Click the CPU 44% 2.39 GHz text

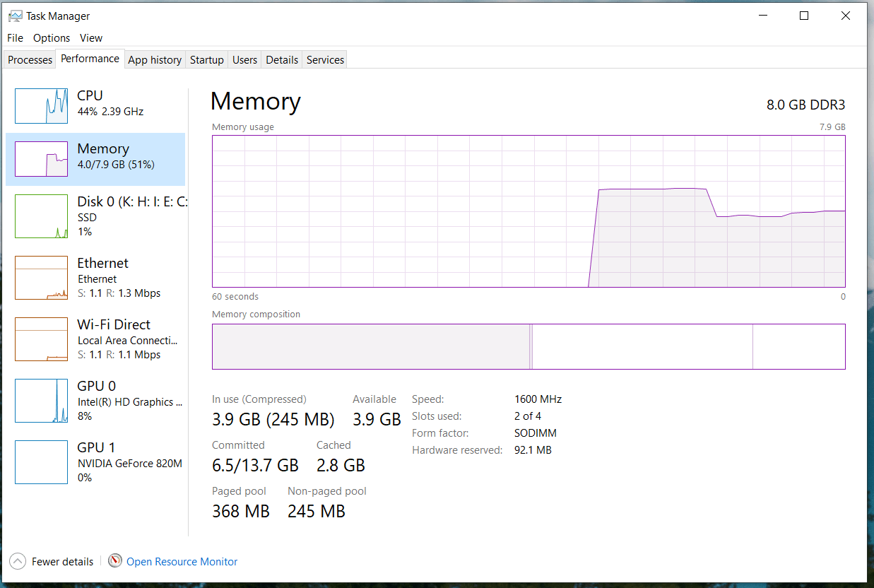coord(110,112)
